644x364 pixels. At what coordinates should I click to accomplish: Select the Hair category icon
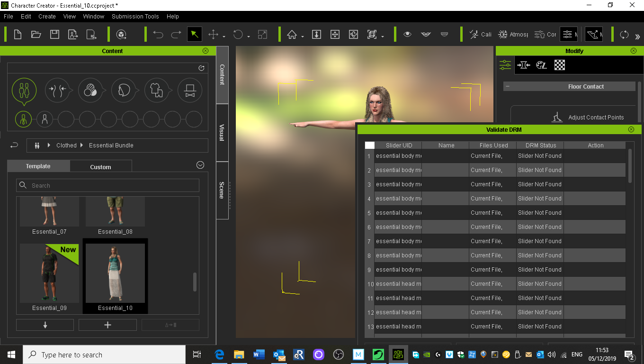[x=124, y=90]
